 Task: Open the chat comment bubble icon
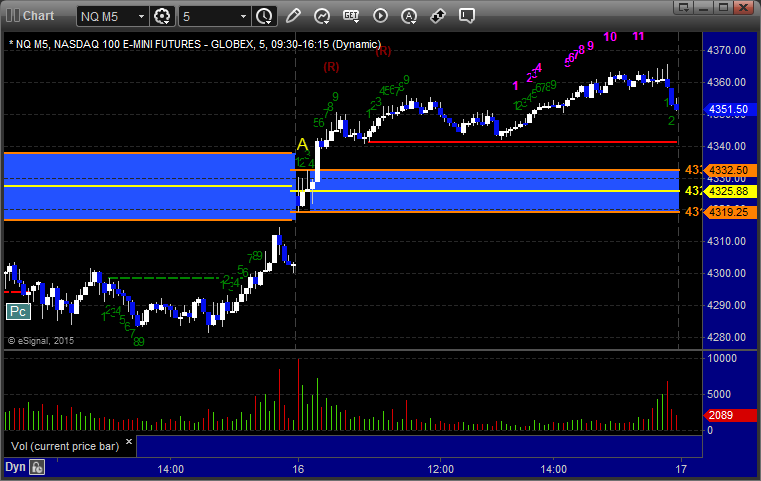click(x=466, y=16)
